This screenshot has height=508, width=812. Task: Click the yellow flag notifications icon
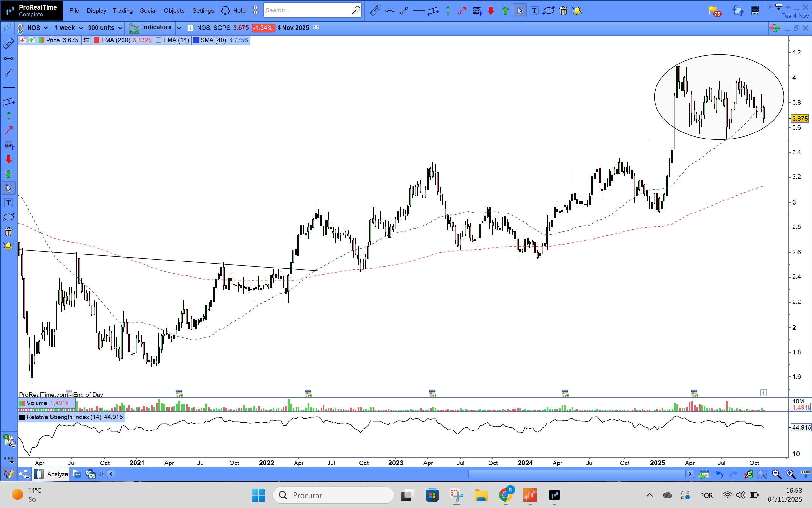[x=714, y=11]
